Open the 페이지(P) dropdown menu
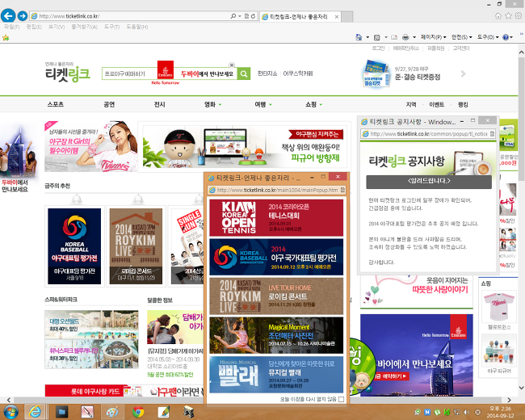Screen dimensions: 525x420 (x=433, y=37)
